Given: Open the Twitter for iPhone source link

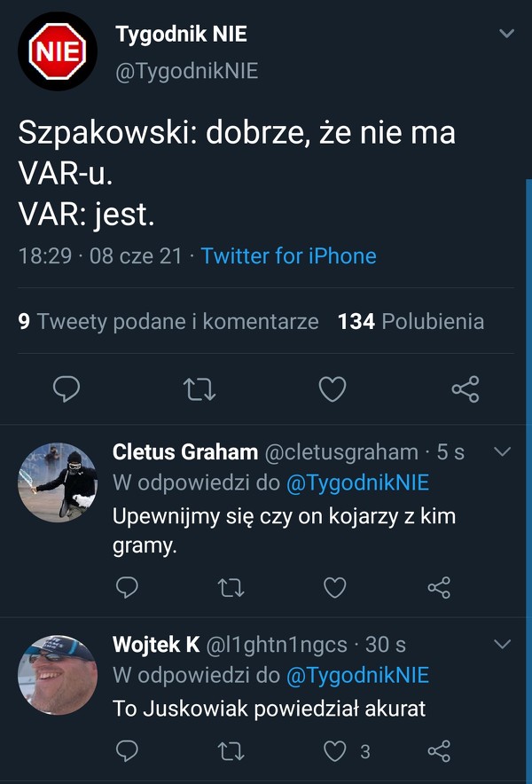Looking at the screenshot, I should pyautogui.click(x=288, y=256).
